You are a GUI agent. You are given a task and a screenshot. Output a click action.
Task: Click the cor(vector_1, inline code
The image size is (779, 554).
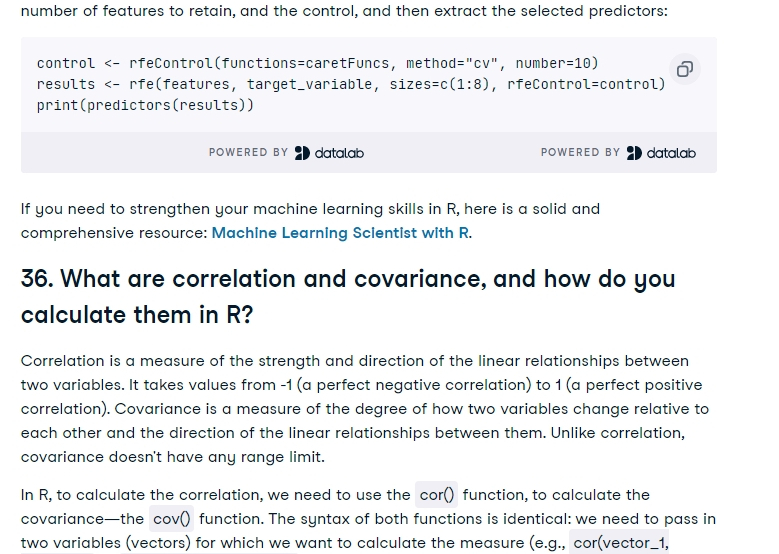point(619,543)
